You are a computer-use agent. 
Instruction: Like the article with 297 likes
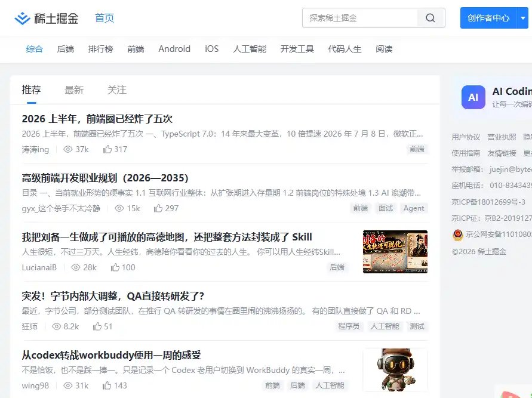click(158, 208)
